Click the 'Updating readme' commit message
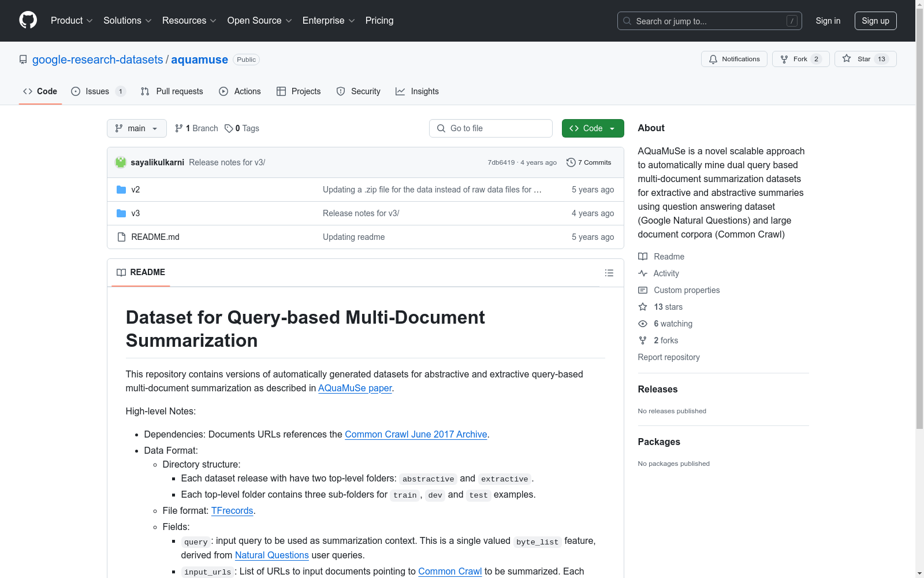 tap(354, 237)
